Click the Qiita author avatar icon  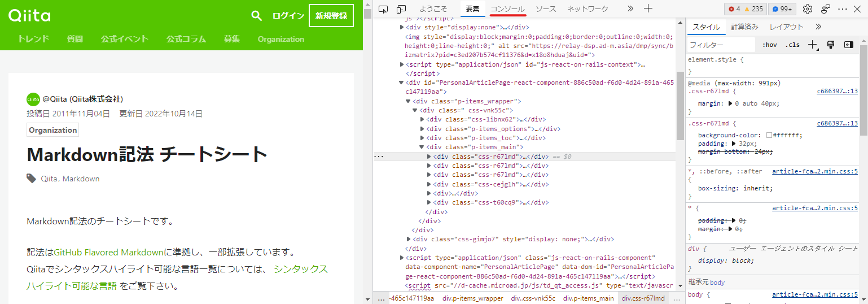pyautogui.click(x=33, y=99)
